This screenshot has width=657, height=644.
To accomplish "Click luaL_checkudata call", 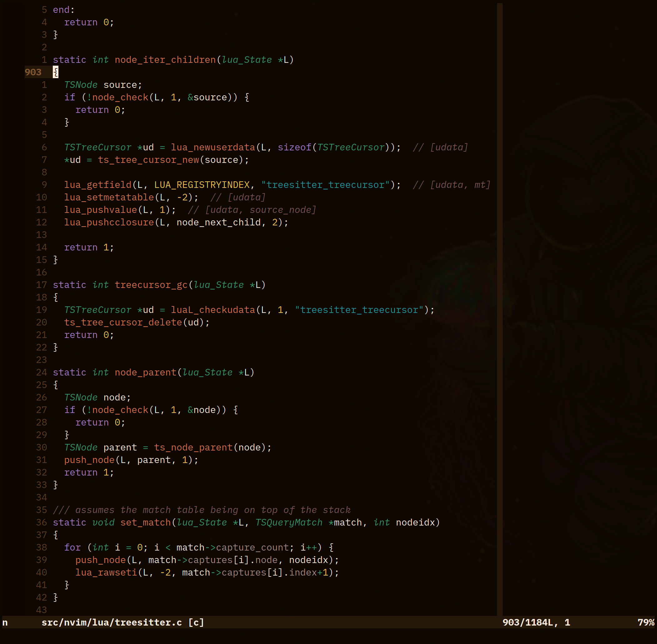I will click(213, 310).
